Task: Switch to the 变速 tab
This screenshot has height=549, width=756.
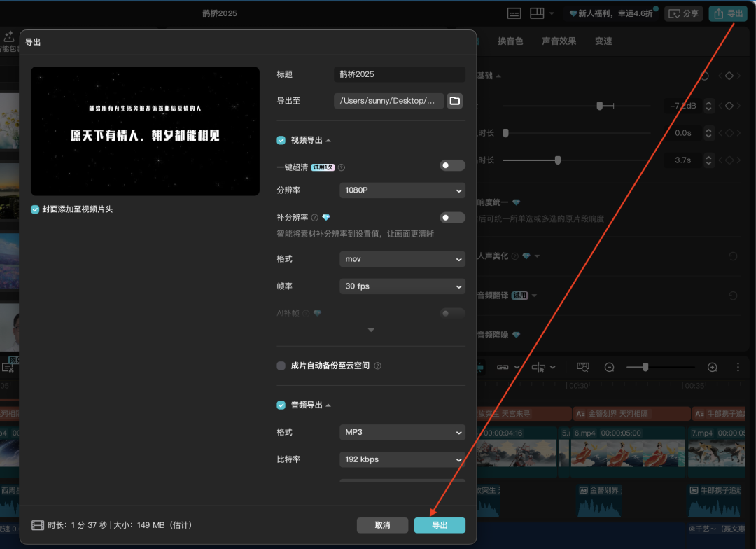Action: coord(603,41)
